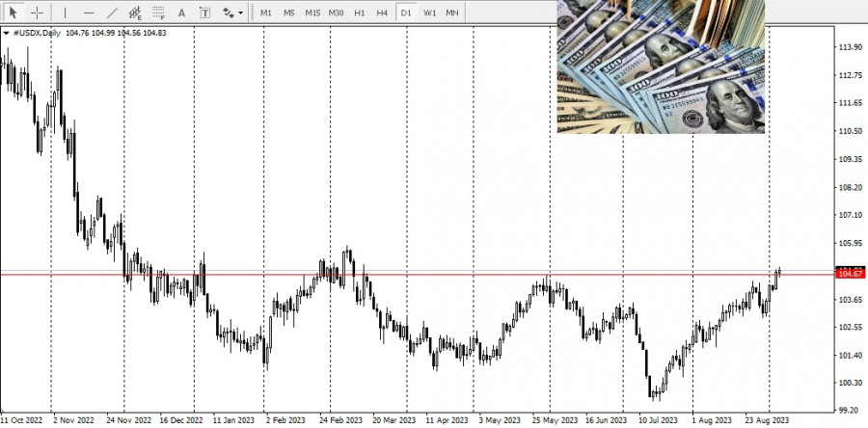Click the 100.30 price axis label
Image resolution: width=868 pixels, height=428 pixels.
point(851,383)
